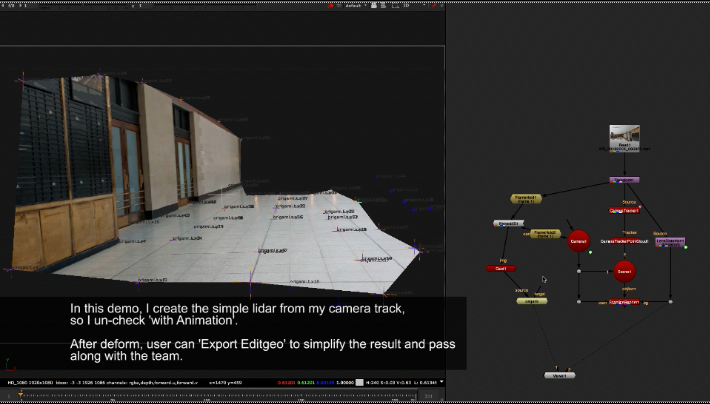
Task: Click the red ScanlineRender node below Scene1
Action: click(624, 301)
